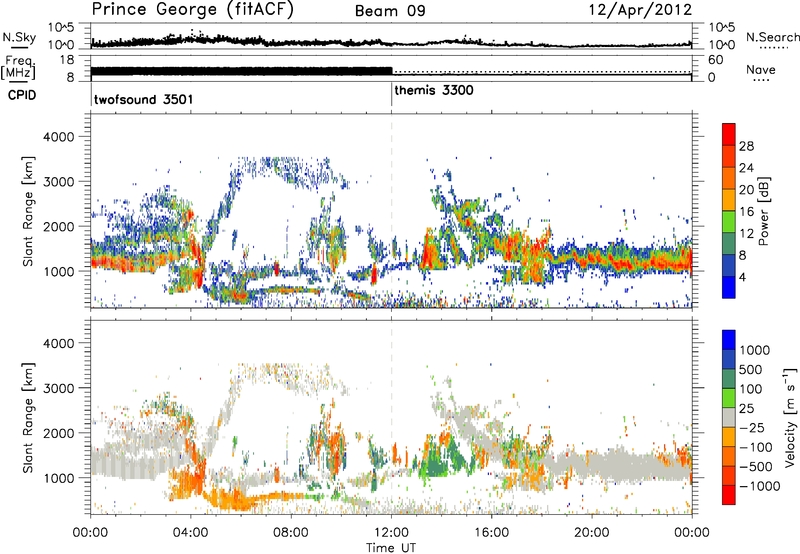Click the velocity color bar's bright blue top segment
This screenshot has height=554, width=800.
(x=729, y=340)
